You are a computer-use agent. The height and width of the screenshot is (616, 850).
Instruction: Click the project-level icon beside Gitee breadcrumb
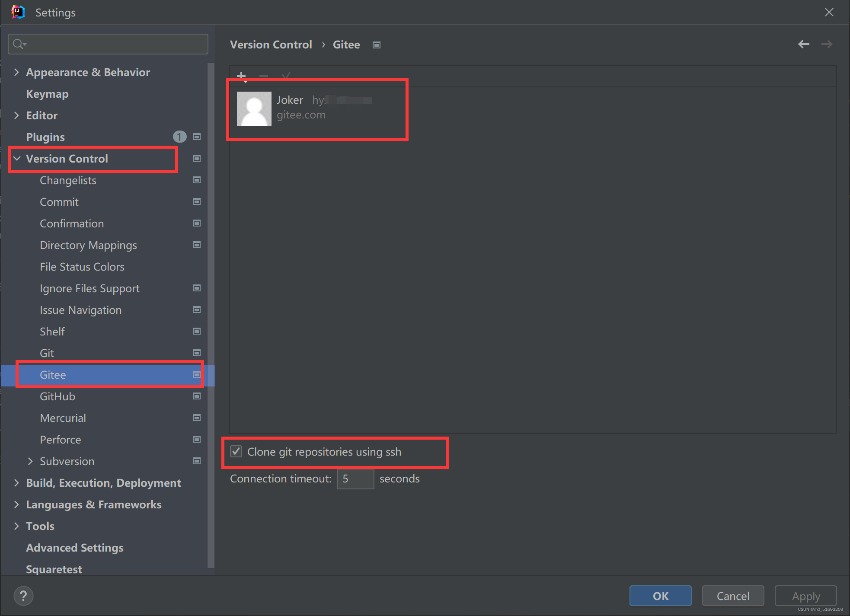pyautogui.click(x=377, y=45)
